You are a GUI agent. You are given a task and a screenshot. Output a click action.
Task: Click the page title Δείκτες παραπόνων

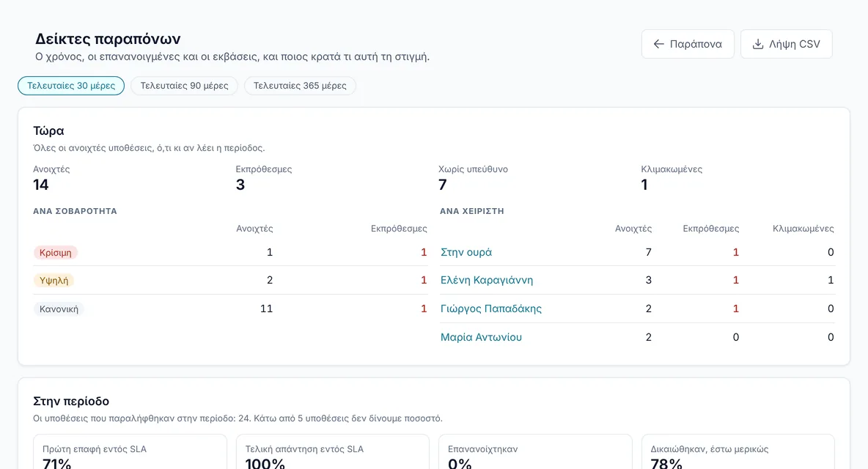(108, 39)
